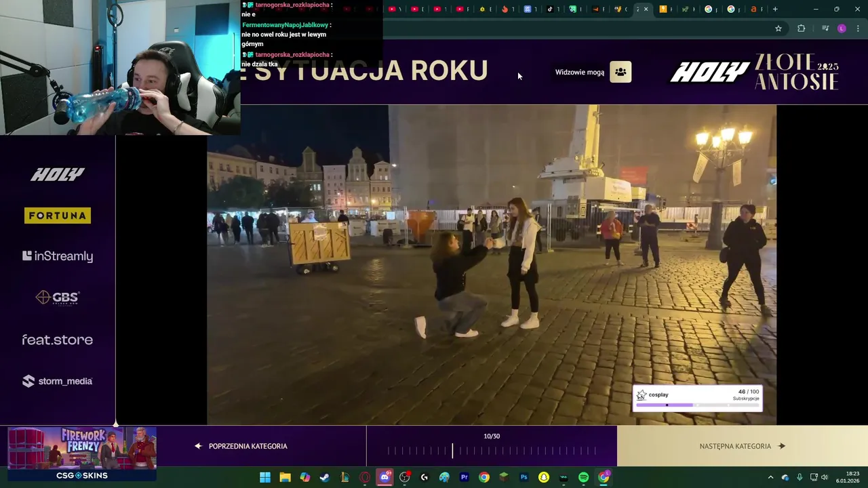The height and width of the screenshot is (488, 868).
Task: Open Snapchat from the taskbar
Action: pyautogui.click(x=544, y=477)
